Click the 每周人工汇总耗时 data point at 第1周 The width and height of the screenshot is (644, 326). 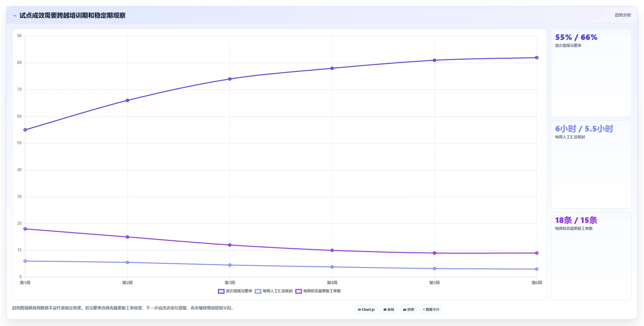click(25, 261)
